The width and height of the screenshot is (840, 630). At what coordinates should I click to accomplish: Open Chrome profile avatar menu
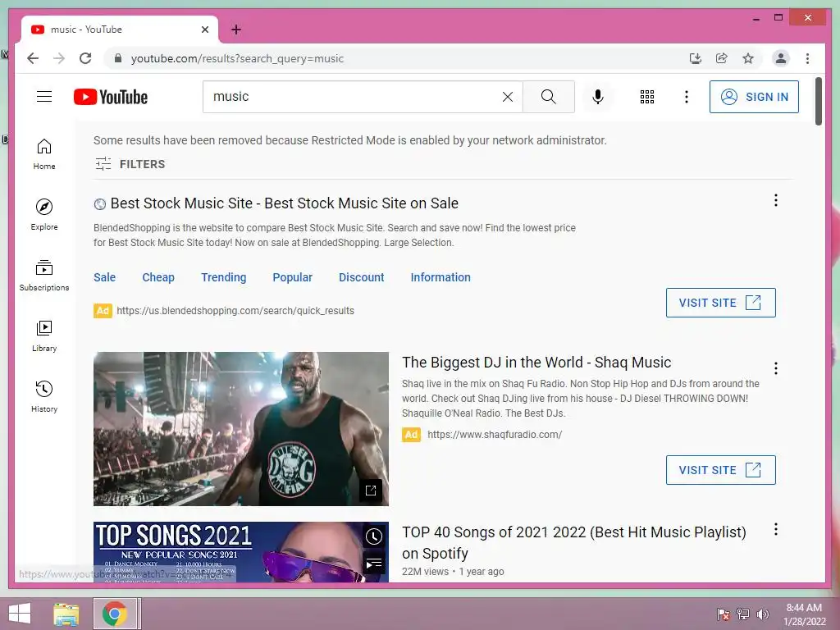781,58
